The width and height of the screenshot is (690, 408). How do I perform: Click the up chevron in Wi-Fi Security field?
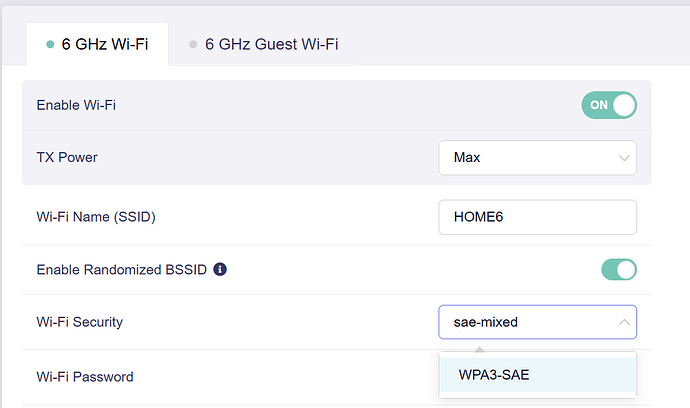pyautogui.click(x=624, y=322)
